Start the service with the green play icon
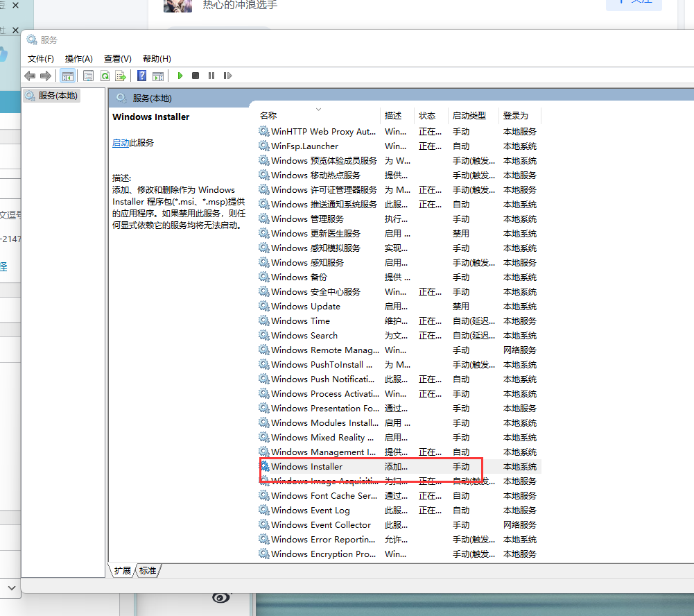 pos(180,76)
